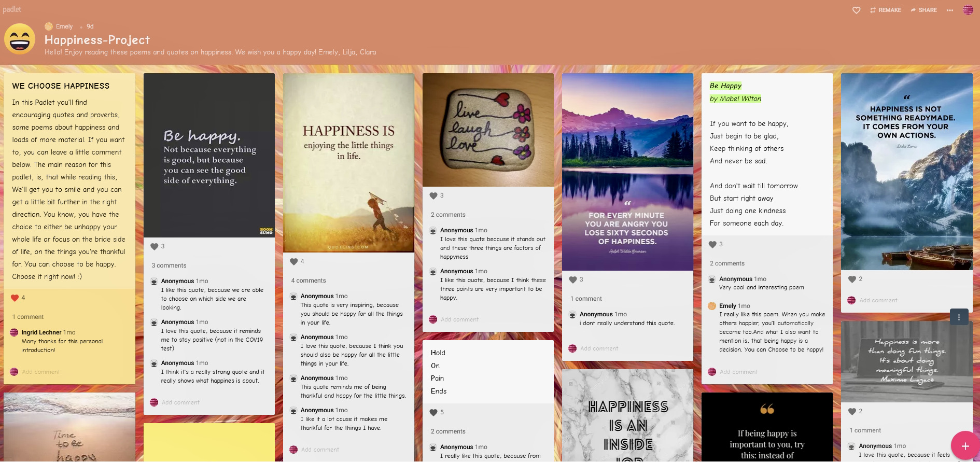Click the laughing emoji padlet icon
Viewport: 980px width, 462px height.
(20, 39)
